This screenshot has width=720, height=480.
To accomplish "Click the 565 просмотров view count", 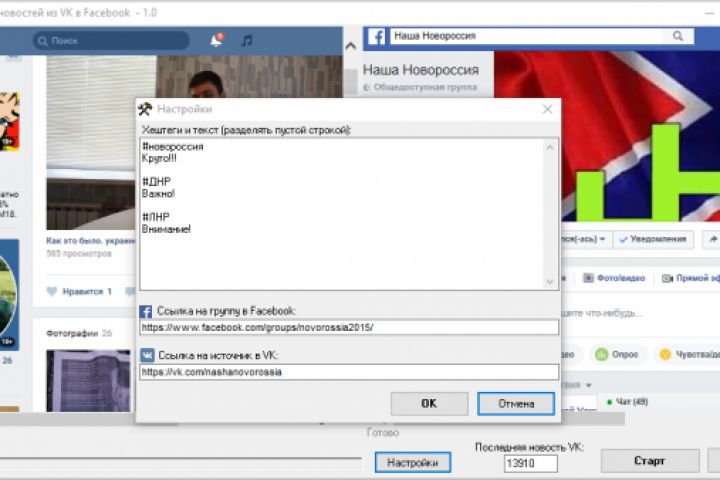I will [79, 254].
